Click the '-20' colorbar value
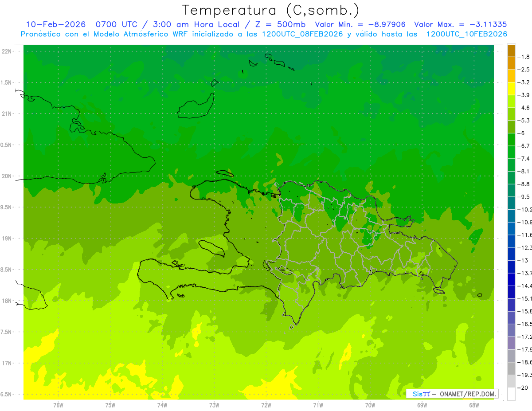Image resolution: width=532 pixels, height=411 pixels. coord(523,388)
